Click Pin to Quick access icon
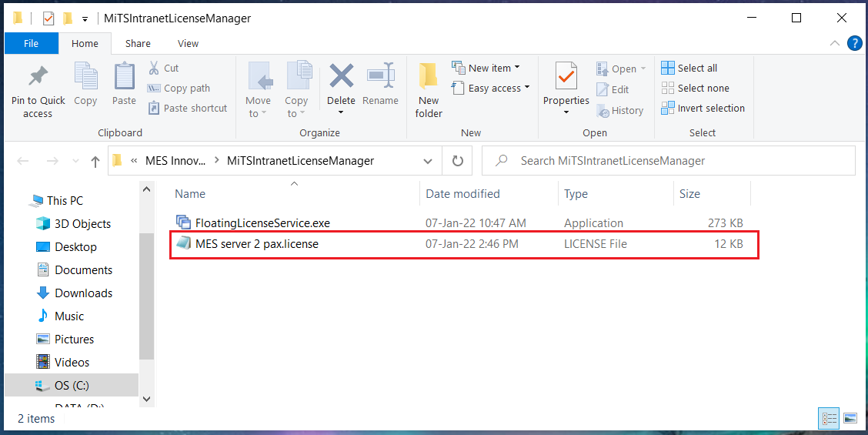This screenshot has width=868, height=435. tap(38, 78)
